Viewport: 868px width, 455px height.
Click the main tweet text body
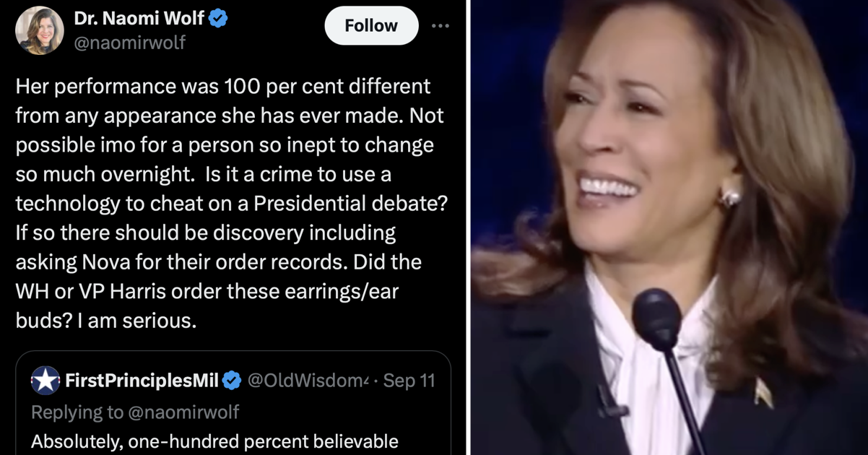pos(232,204)
